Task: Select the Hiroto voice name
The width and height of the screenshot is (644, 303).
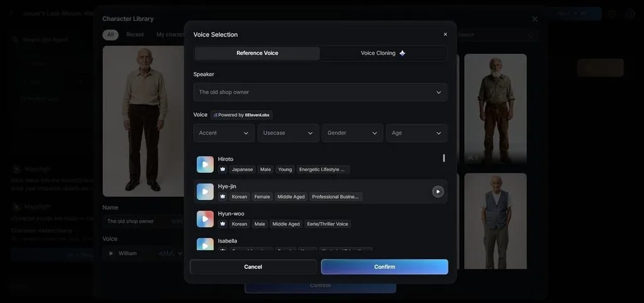Action: [226, 159]
